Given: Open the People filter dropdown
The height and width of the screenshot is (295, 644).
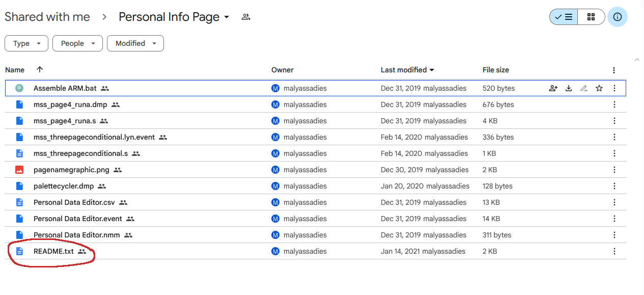Looking at the screenshot, I should point(77,43).
